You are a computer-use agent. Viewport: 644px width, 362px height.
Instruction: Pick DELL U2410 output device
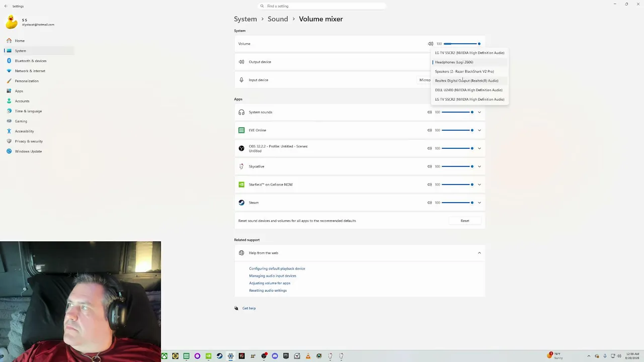tap(469, 90)
